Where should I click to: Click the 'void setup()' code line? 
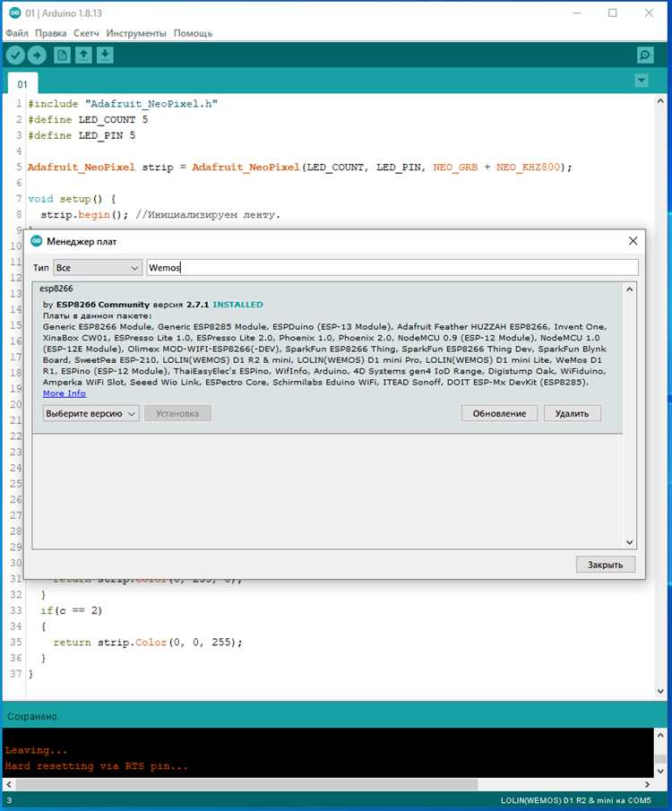(72, 199)
